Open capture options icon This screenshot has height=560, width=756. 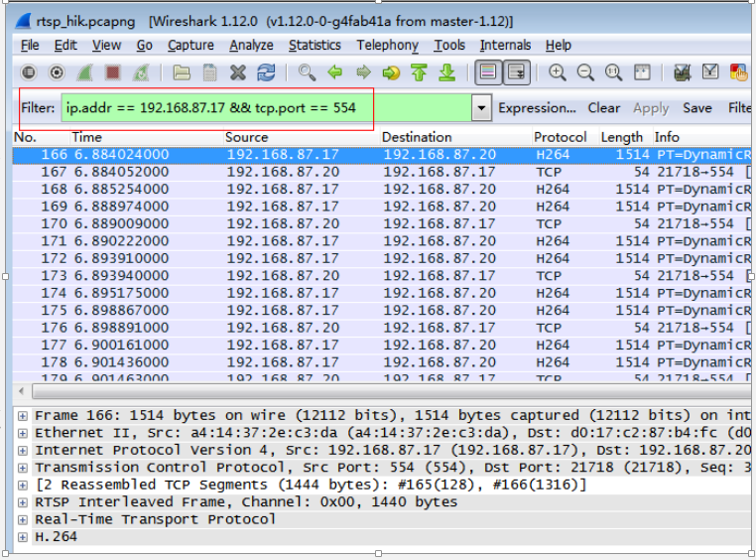pos(57,72)
